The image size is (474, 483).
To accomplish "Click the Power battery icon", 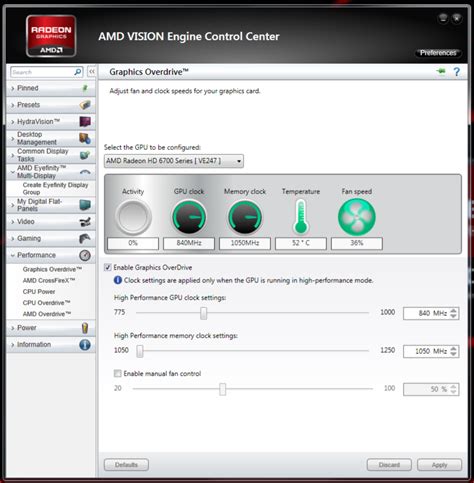I will (x=85, y=328).
